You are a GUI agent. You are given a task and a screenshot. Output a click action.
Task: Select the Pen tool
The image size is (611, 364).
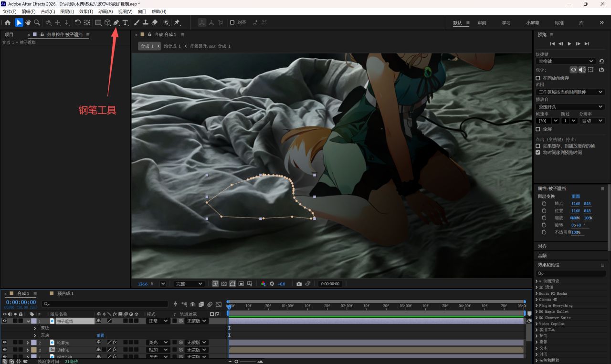[116, 22]
